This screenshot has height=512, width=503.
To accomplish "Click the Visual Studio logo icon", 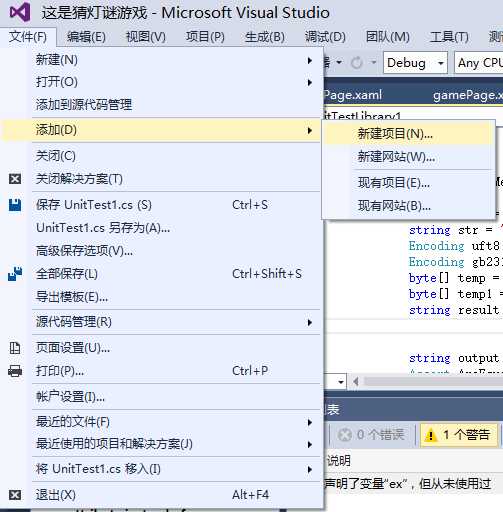I will (20, 12).
